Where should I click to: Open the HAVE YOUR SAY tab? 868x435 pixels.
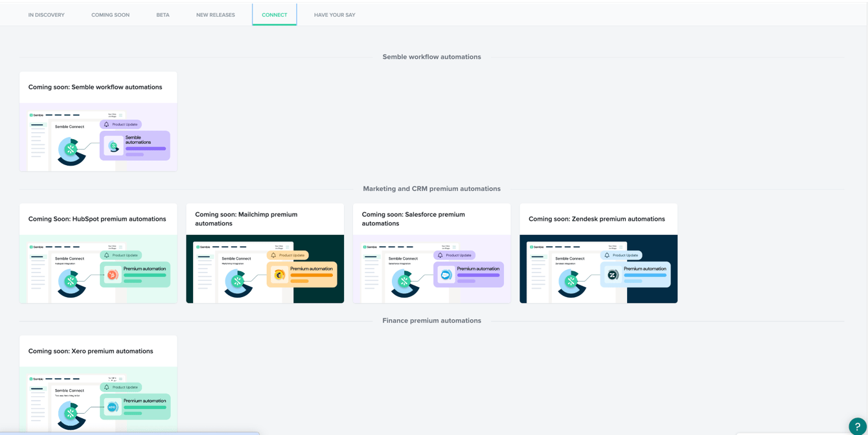tap(334, 14)
